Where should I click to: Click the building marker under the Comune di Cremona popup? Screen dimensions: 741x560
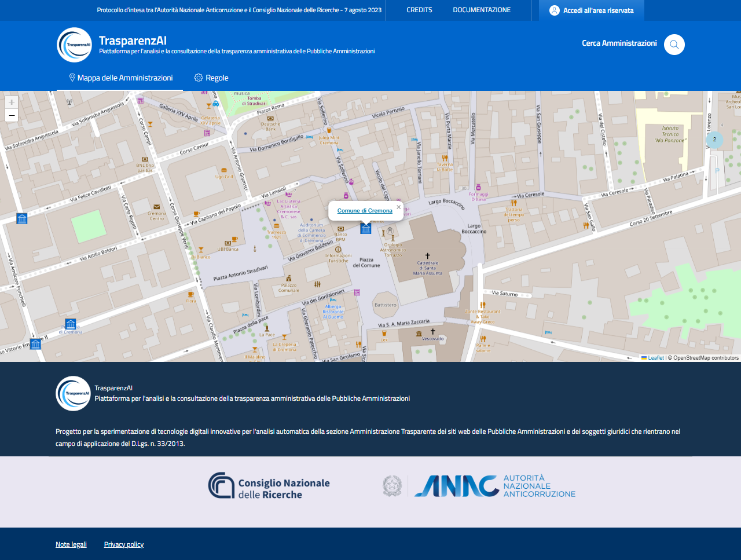[366, 228]
